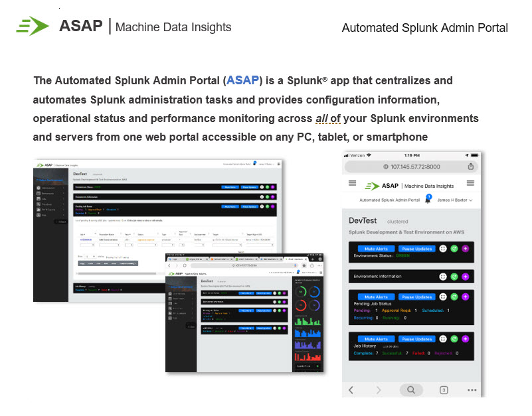Click the Collapse button in desktop sidebar
This screenshot has height=416, width=532.
(x=61, y=222)
